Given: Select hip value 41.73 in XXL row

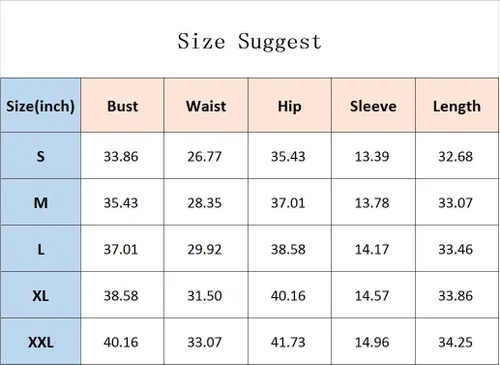Looking at the screenshot, I should 288,342.
